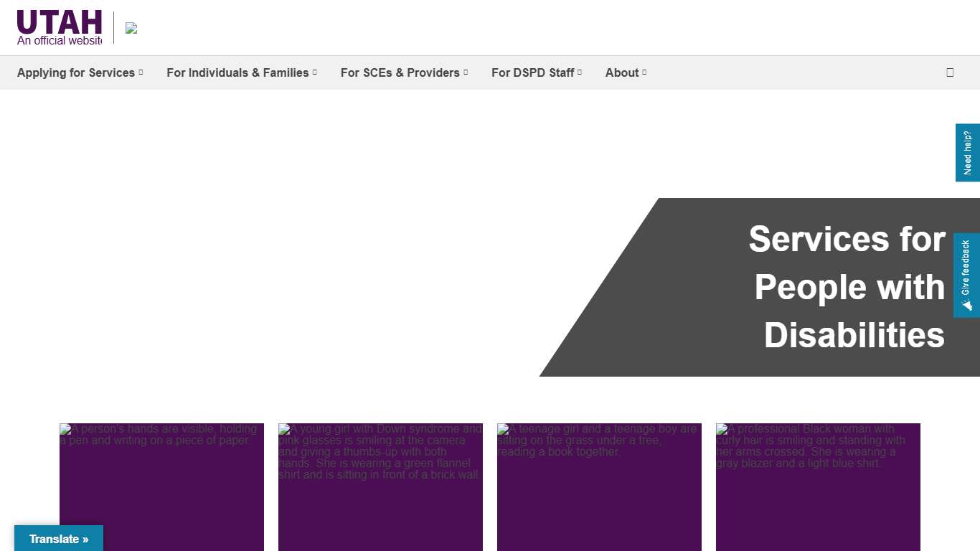Click the UTAH official website logo

pos(60,27)
